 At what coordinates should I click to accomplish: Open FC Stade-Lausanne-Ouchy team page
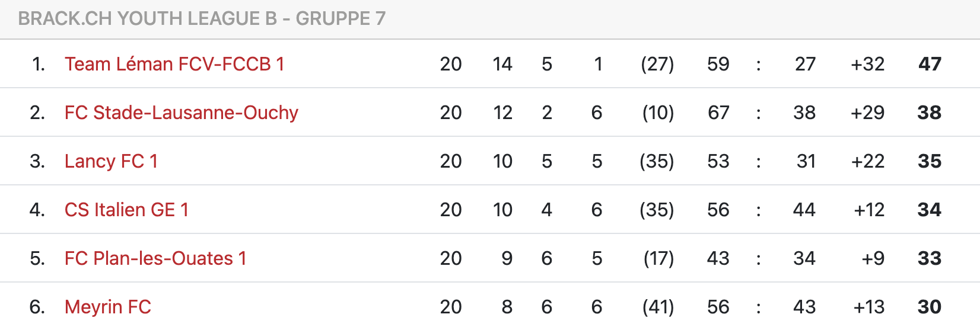[182, 113]
